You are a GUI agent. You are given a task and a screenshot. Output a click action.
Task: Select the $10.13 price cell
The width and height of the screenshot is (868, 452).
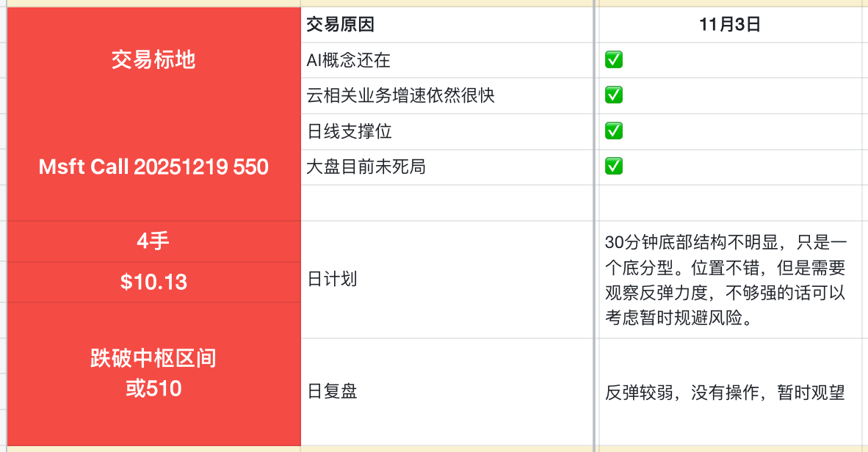click(x=153, y=282)
